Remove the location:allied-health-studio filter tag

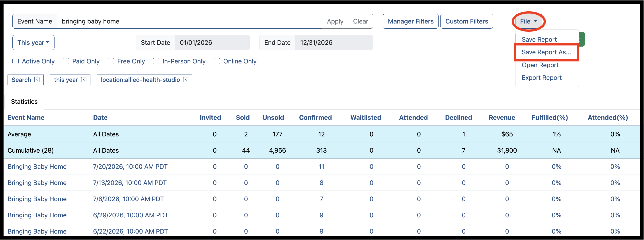pos(185,80)
